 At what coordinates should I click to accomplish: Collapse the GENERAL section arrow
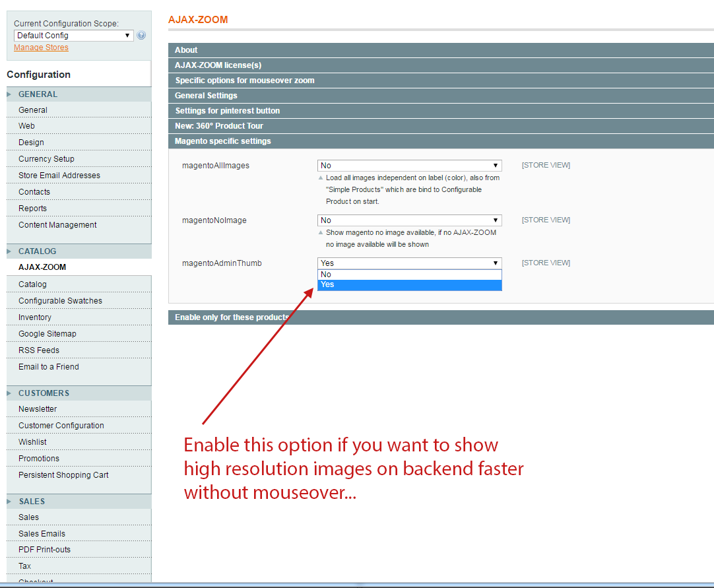pyautogui.click(x=9, y=94)
